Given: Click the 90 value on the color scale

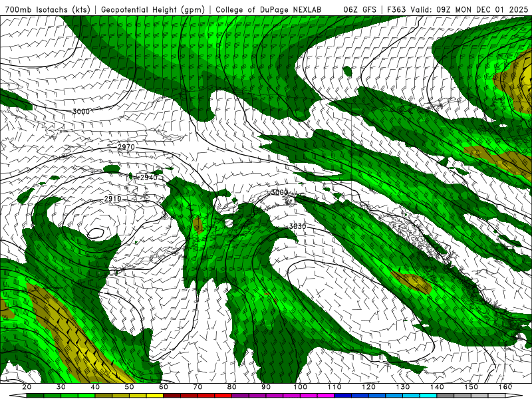Looking at the screenshot, I should pos(266,387).
